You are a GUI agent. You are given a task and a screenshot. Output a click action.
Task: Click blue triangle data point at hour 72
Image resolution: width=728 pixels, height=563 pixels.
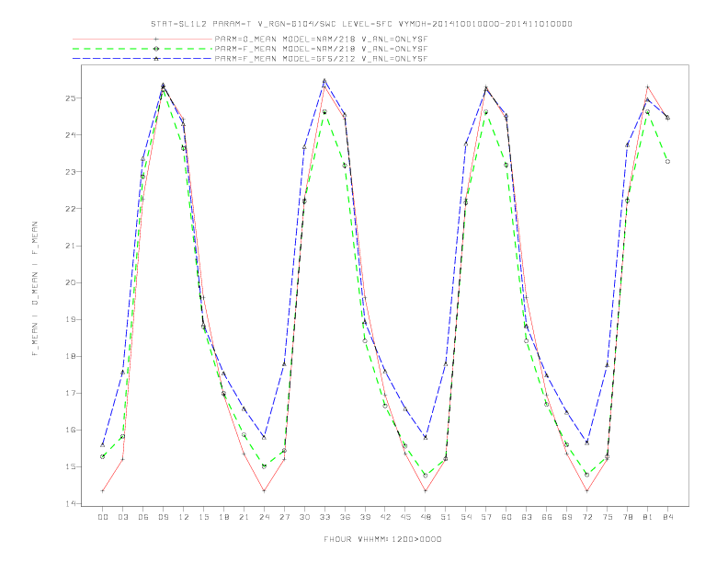pyautogui.click(x=586, y=442)
